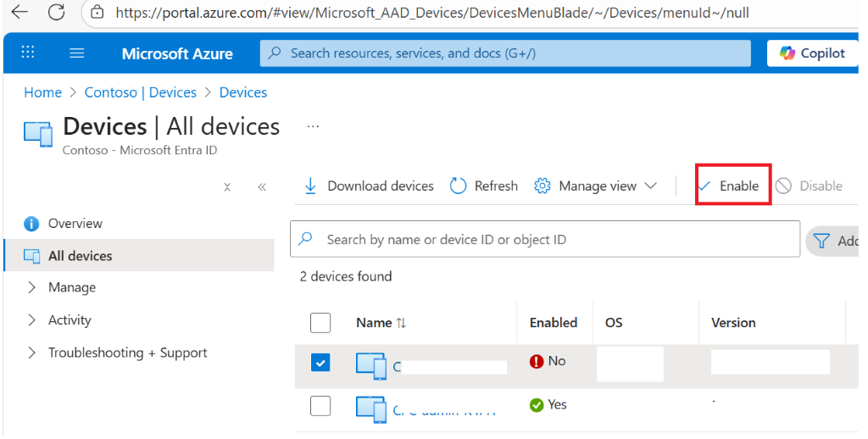Open the Manage view dropdown
The height and width of the screenshot is (439, 868).
[x=597, y=186]
